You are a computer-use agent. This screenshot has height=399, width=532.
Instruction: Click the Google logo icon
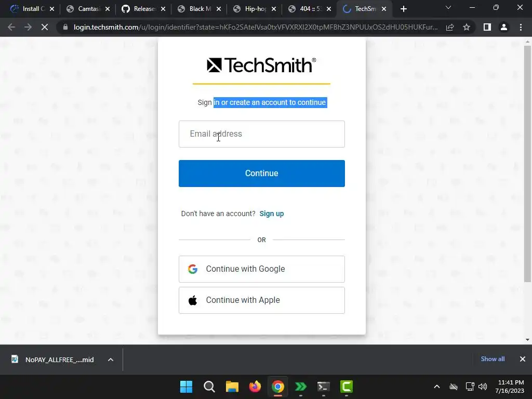pos(193,269)
